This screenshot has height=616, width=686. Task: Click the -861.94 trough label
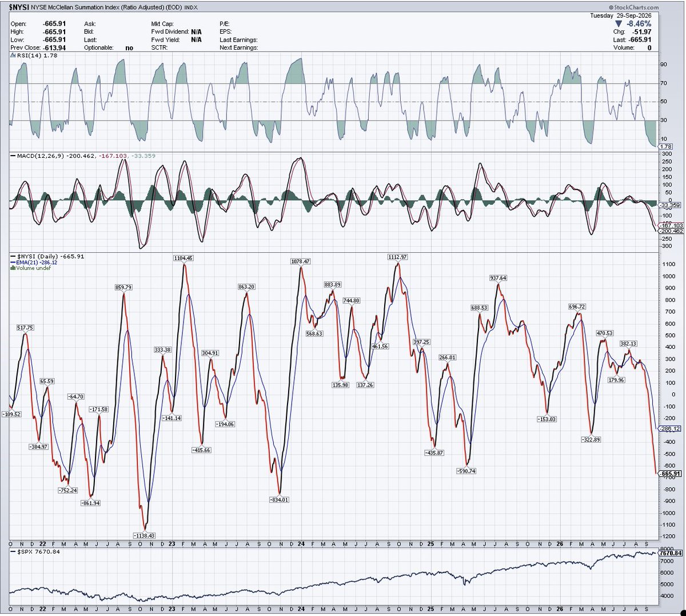pyautogui.click(x=91, y=503)
